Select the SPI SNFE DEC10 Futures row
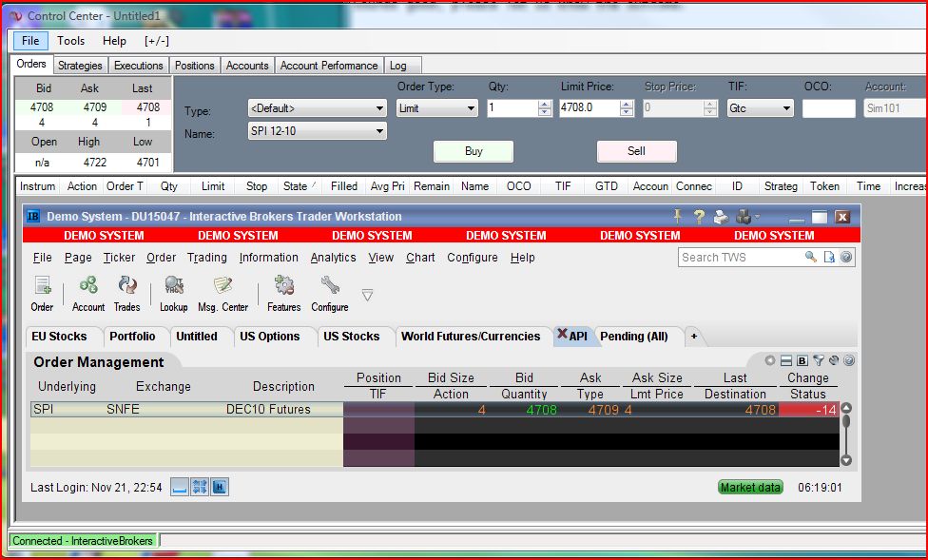The image size is (928, 560). point(435,409)
